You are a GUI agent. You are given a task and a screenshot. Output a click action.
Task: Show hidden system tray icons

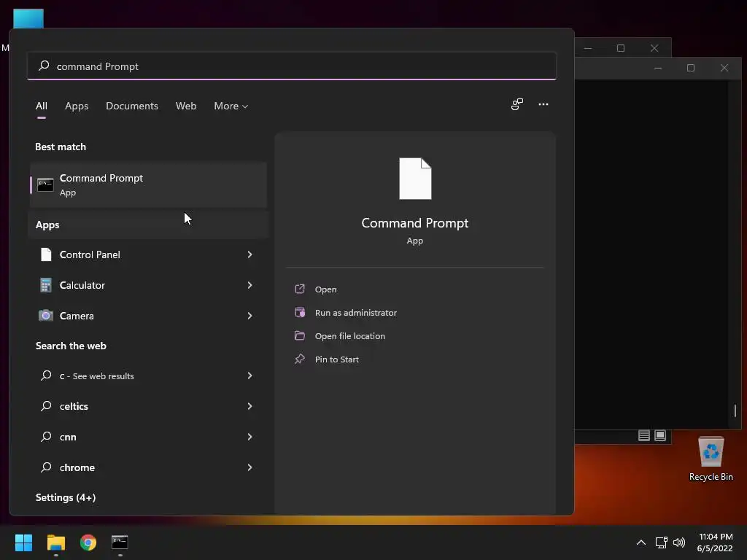(x=641, y=542)
